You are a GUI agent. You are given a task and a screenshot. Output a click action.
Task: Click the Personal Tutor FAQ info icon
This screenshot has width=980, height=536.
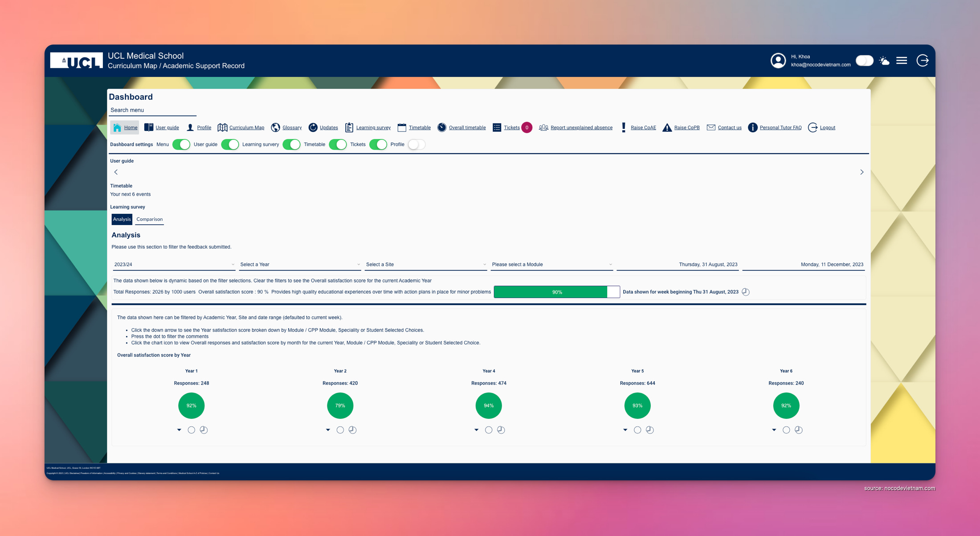point(752,127)
